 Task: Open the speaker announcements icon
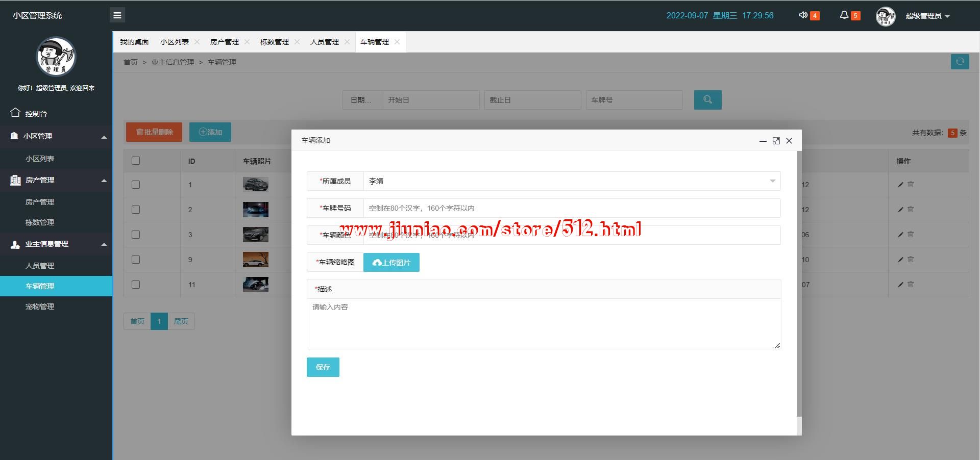(803, 15)
